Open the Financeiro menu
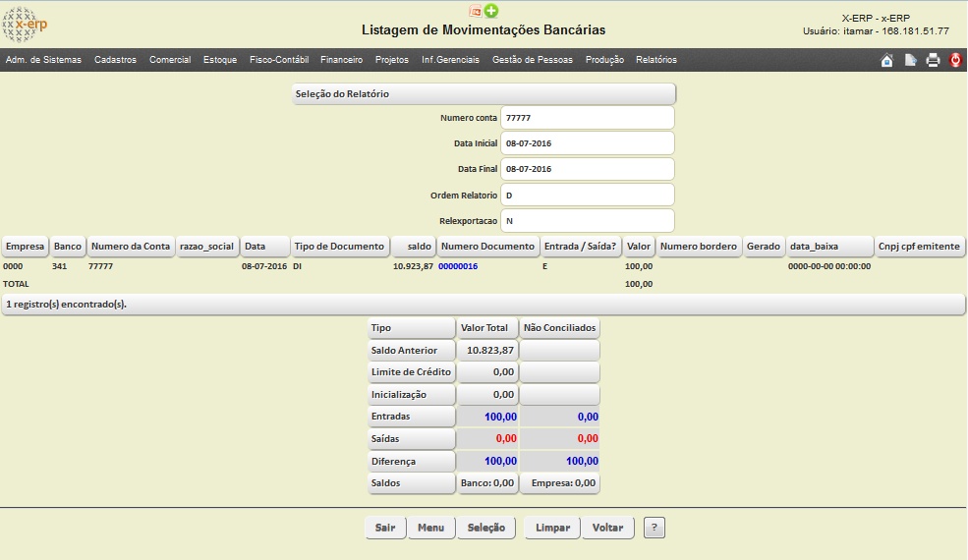This screenshot has height=560, width=968. tap(341, 60)
